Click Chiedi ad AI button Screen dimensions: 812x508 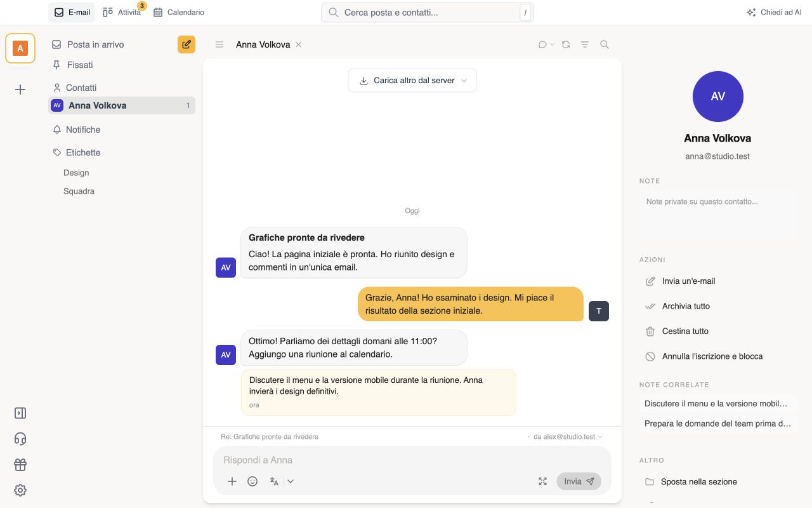774,12
